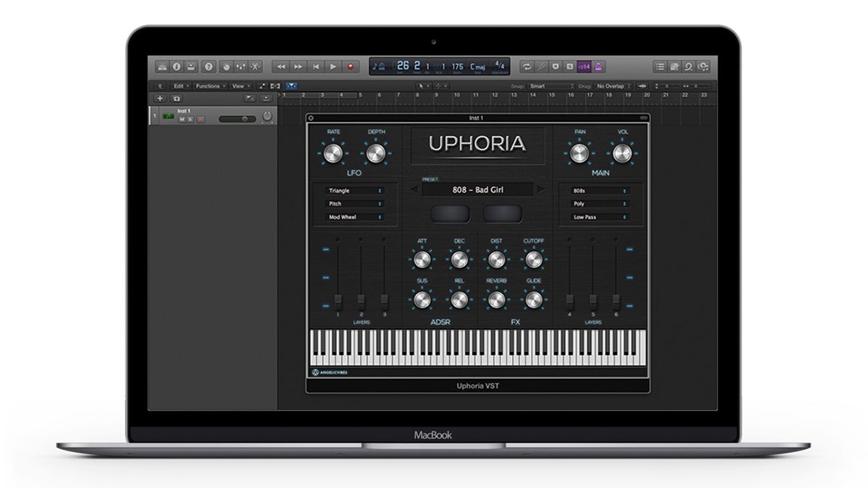Click the Add Track plus button
868x488 pixels.
coord(160,98)
